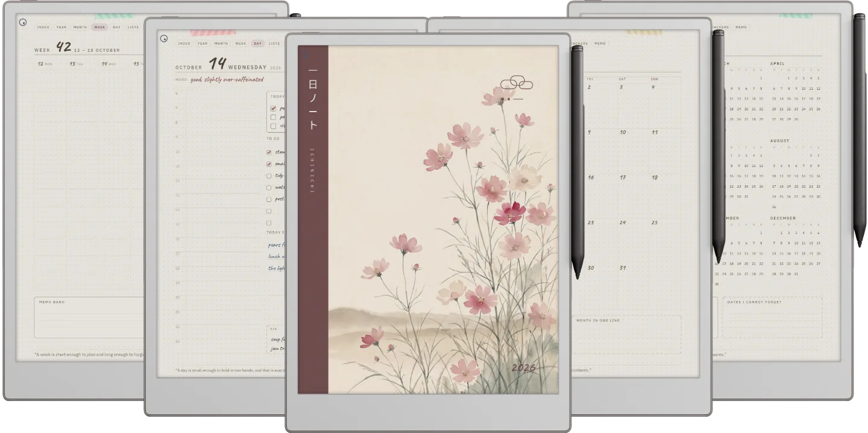Check the last checkbox in the Today box

273,126
